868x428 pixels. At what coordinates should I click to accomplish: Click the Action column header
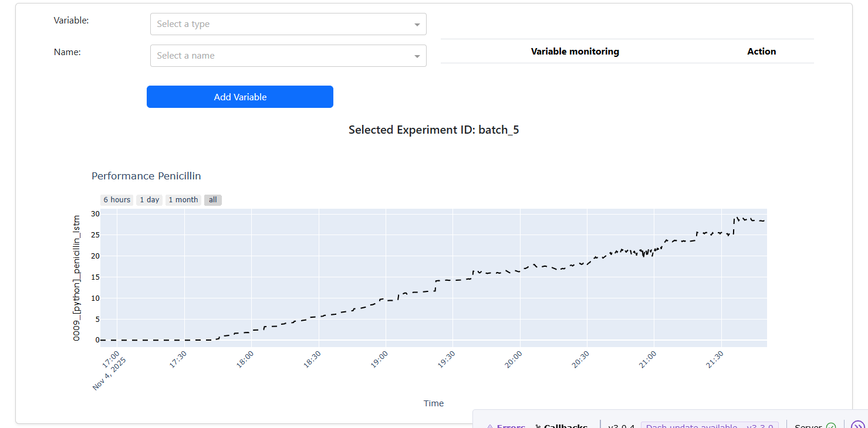761,52
